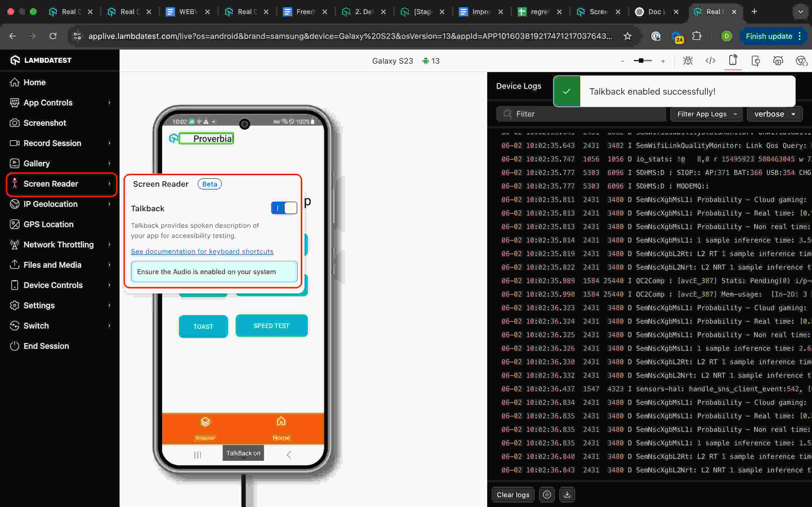Open Screenshot from the sidebar
Screen dimensions: 812x507
(45, 123)
